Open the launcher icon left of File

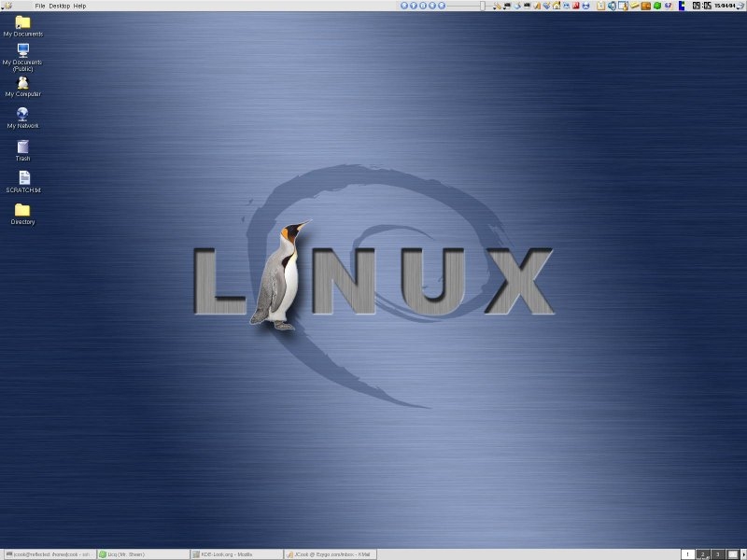click(x=7, y=6)
